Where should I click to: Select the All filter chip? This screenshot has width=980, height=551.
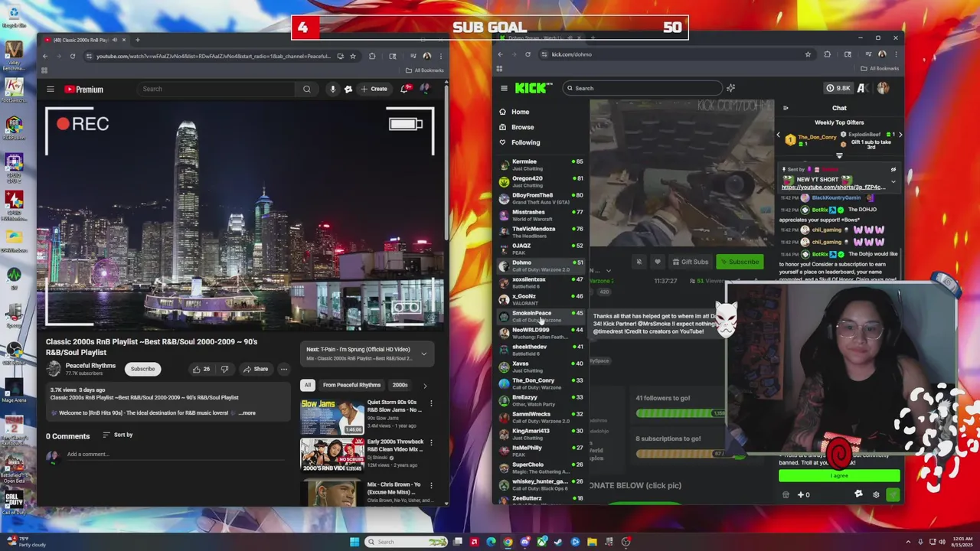click(x=308, y=385)
